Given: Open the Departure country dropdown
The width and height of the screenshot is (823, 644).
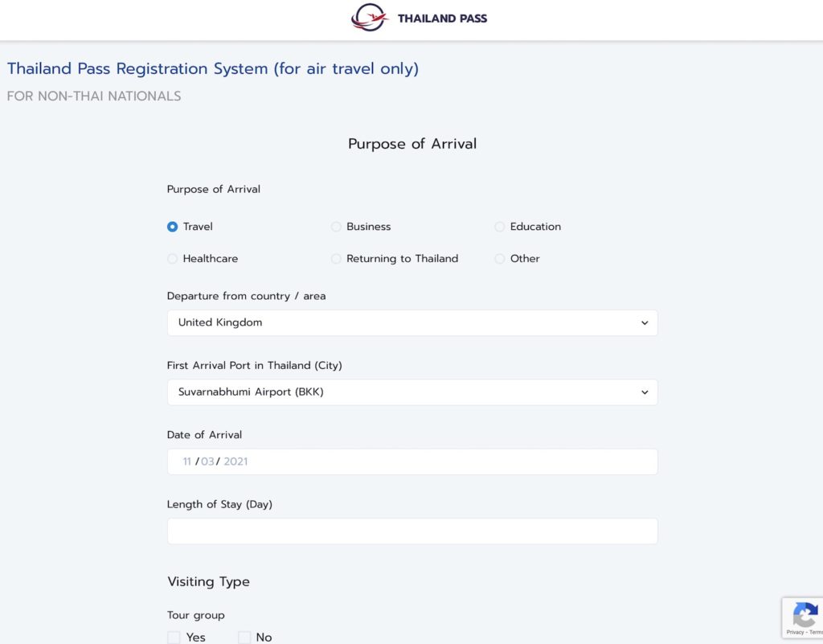Looking at the screenshot, I should point(411,322).
